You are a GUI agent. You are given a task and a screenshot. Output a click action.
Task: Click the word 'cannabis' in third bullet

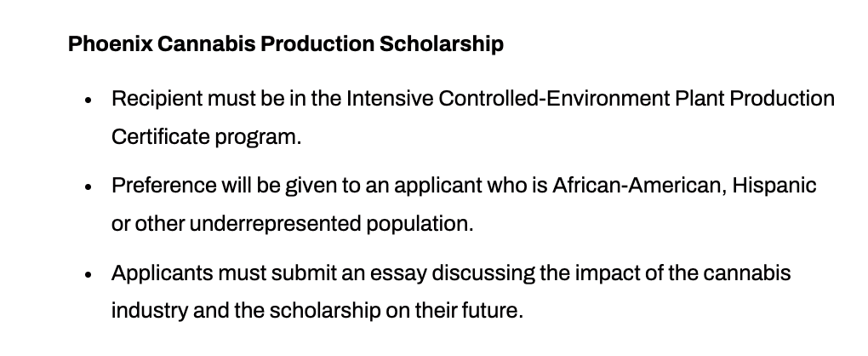(747, 273)
